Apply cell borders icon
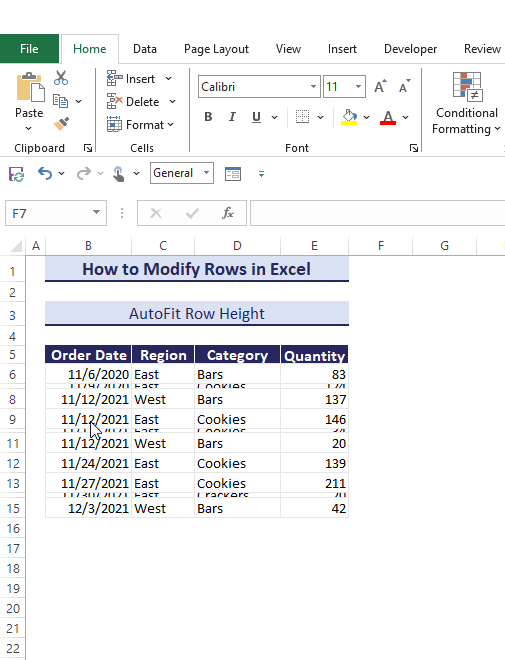Screen dimensions: 505x660 pyautogui.click(x=302, y=117)
